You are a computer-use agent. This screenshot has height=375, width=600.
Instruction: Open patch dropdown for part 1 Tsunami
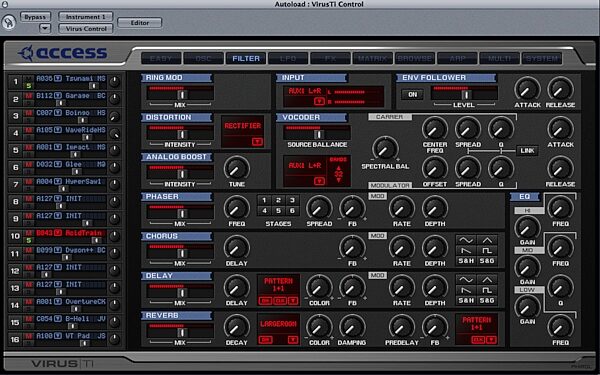(58, 78)
